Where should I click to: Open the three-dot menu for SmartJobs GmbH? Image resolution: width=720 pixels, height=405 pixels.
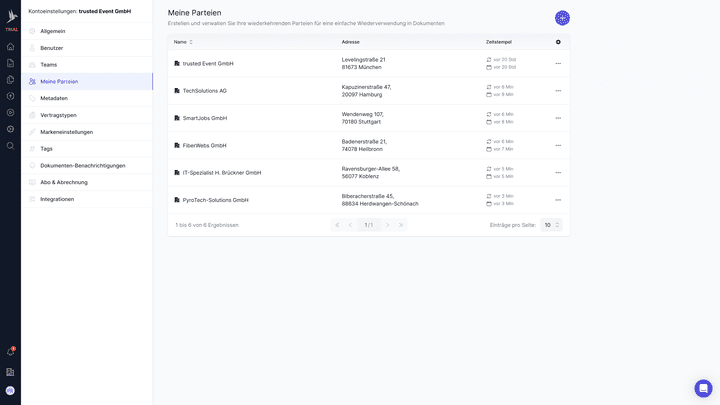click(558, 118)
